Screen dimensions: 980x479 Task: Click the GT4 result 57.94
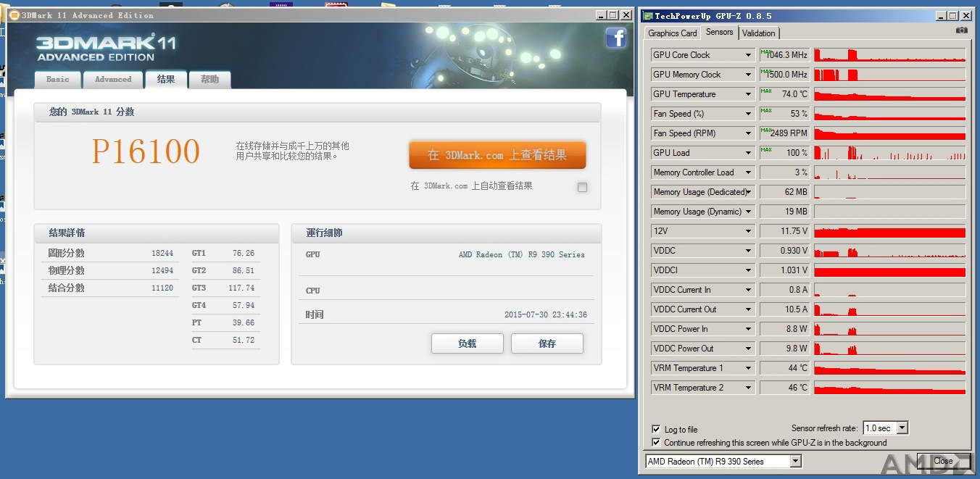(244, 306)
